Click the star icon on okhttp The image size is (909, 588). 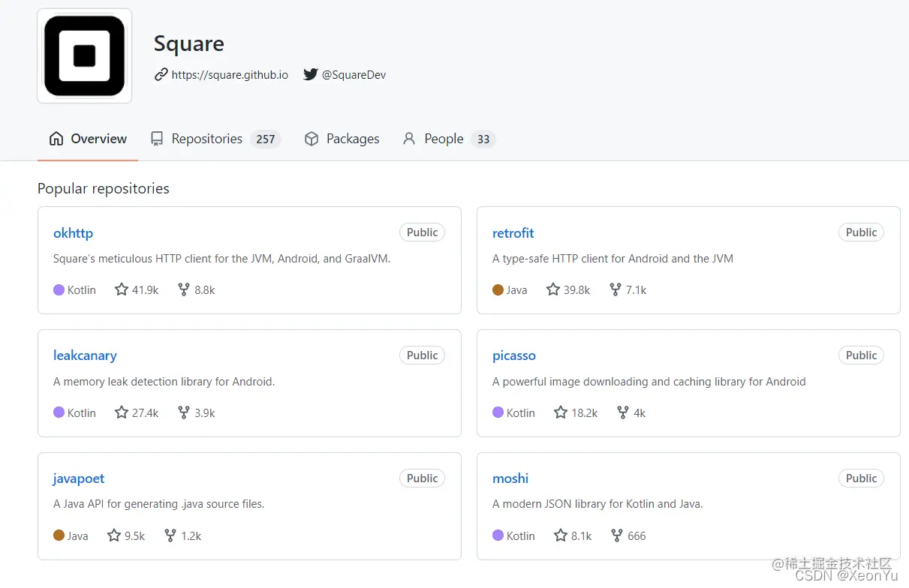click(x=122, y=289)
